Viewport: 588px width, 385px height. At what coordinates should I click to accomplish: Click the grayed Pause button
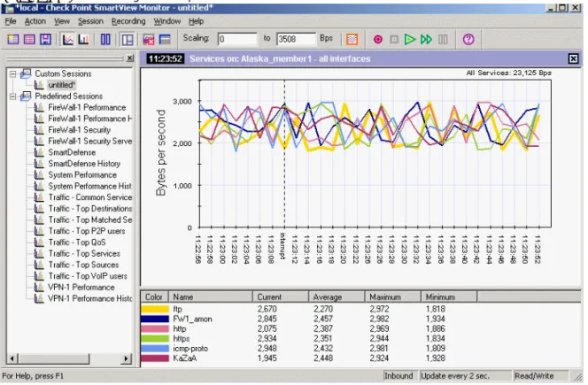[x=443, y=39]
